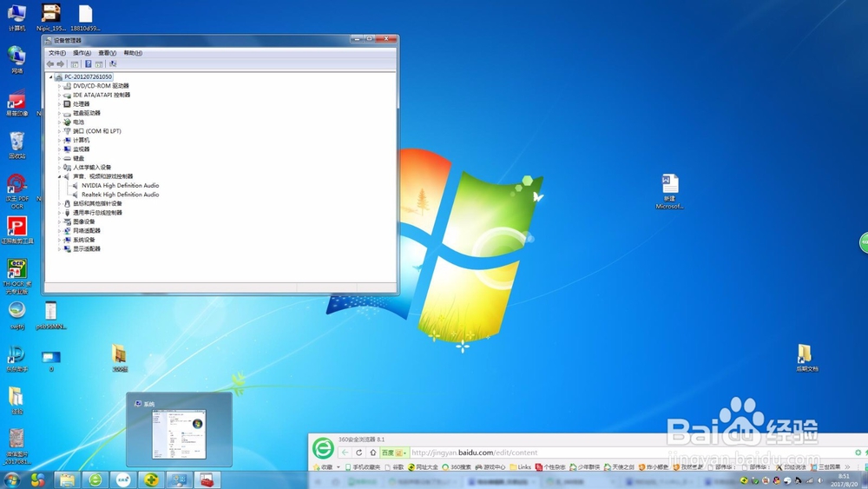Select the 计算机 row in device tree
Viewport: 868px width, 489px height.
coord(76,141)
